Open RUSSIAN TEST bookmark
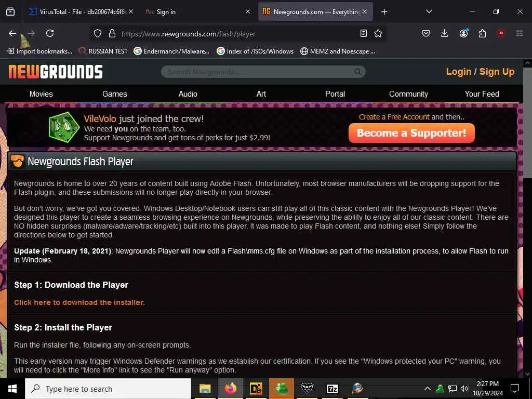Image resolution: width=532 pixels, height=399 pixels. tap(103, 51)
